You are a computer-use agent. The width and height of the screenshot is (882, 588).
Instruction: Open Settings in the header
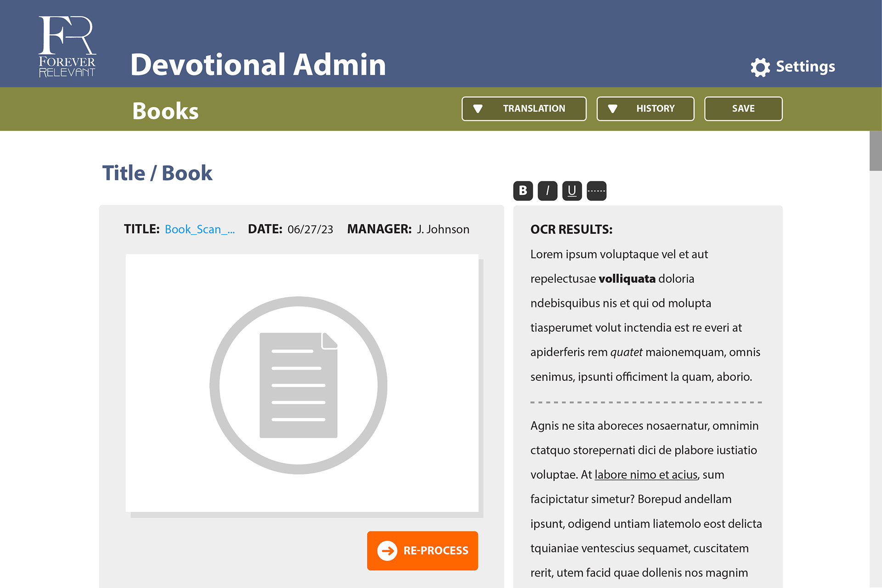pyautogui.click(x=805, y=67)
